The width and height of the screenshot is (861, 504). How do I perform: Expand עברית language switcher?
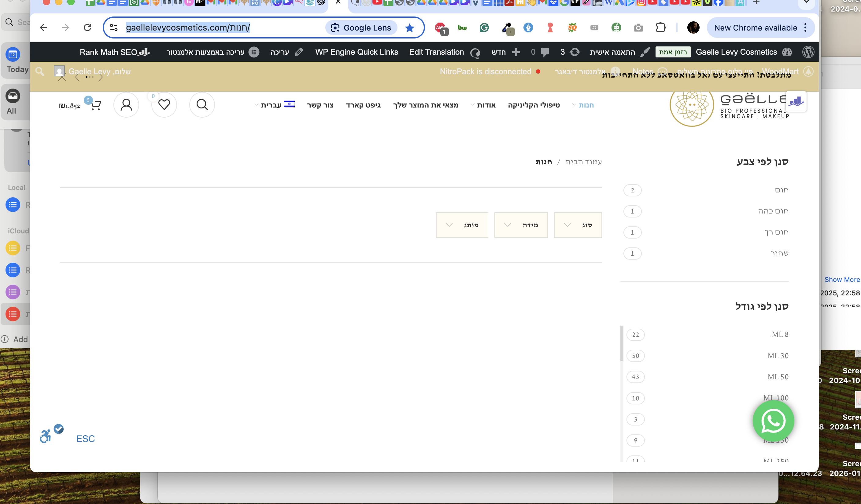275,105
